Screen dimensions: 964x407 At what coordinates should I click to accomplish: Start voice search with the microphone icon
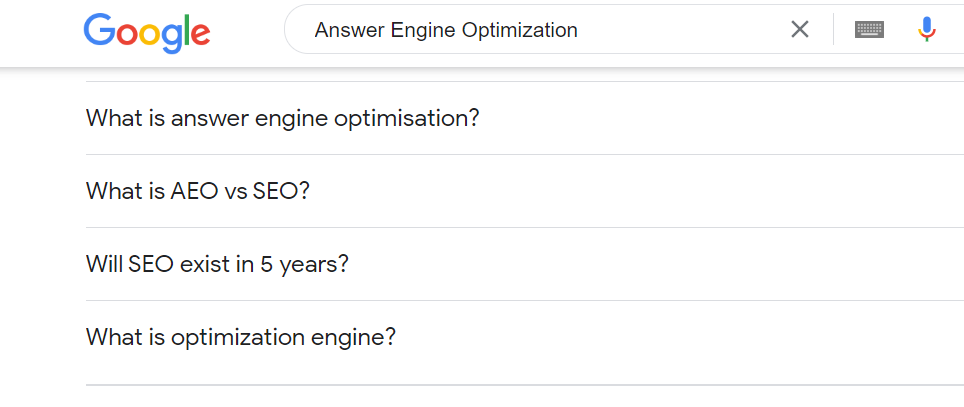(927, 30)
